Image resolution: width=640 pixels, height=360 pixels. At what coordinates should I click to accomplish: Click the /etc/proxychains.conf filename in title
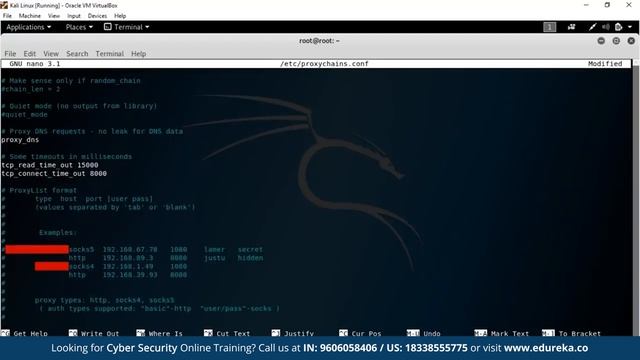point(324,64)
